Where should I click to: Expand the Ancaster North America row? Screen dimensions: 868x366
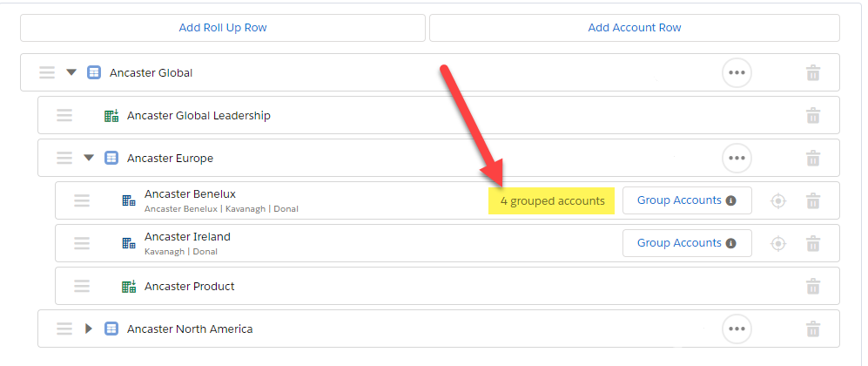tap(88, 329)
